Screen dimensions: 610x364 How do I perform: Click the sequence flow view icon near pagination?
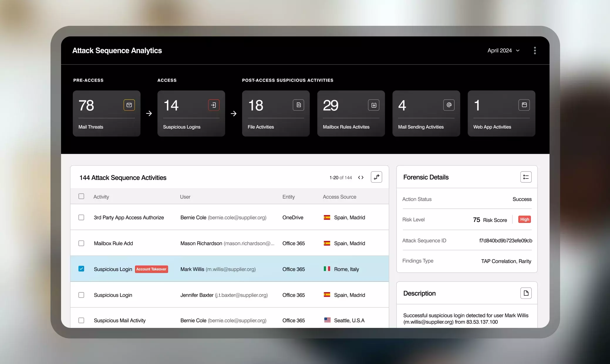pyautogui.click(x=376, y=177)
